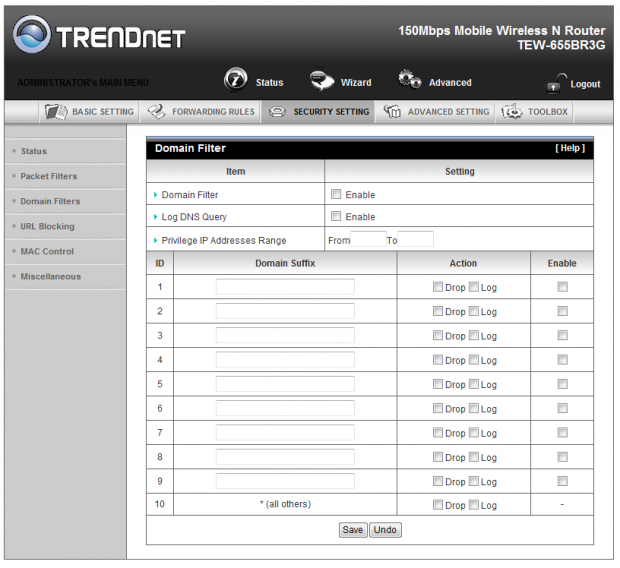Tick the Enable checkbox for rule 8
Viewport: 620px width, 568px height.
click(x=562, y=457)
